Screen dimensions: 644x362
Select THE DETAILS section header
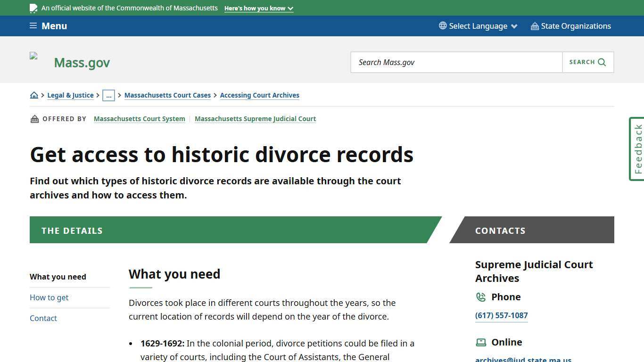(x=72, y=230)
